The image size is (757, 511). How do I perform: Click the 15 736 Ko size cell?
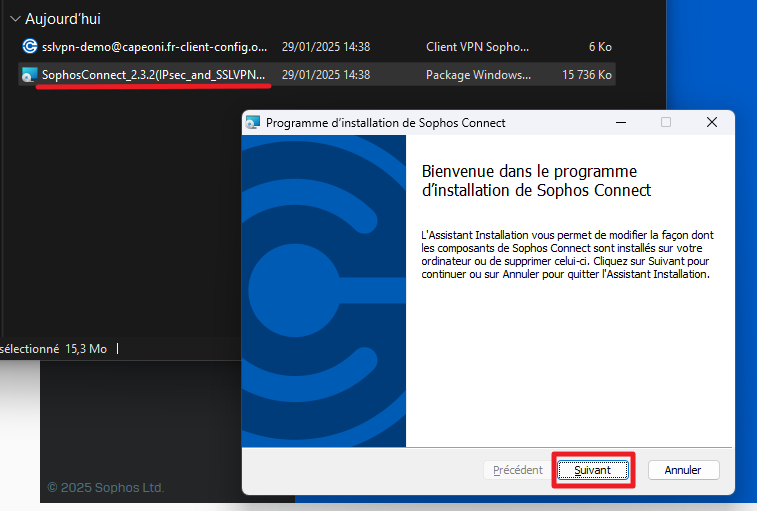587,75
